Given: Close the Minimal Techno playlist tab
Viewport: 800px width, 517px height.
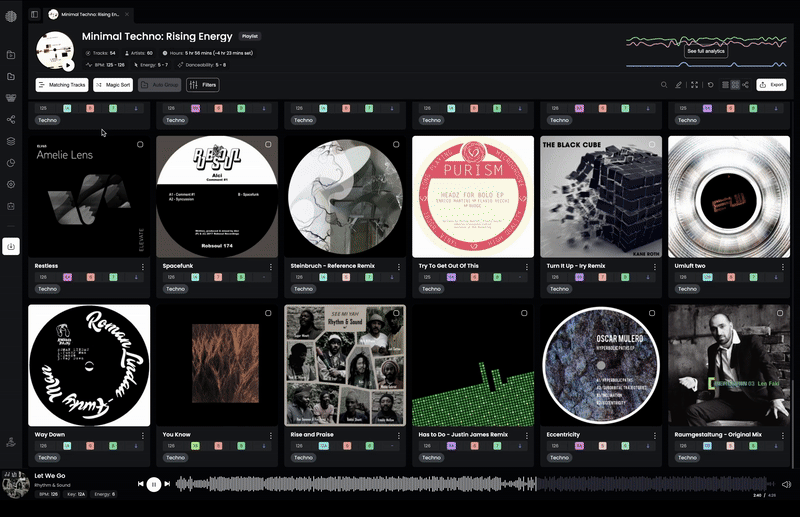Looking at the screenshot, I should [127, 14].
